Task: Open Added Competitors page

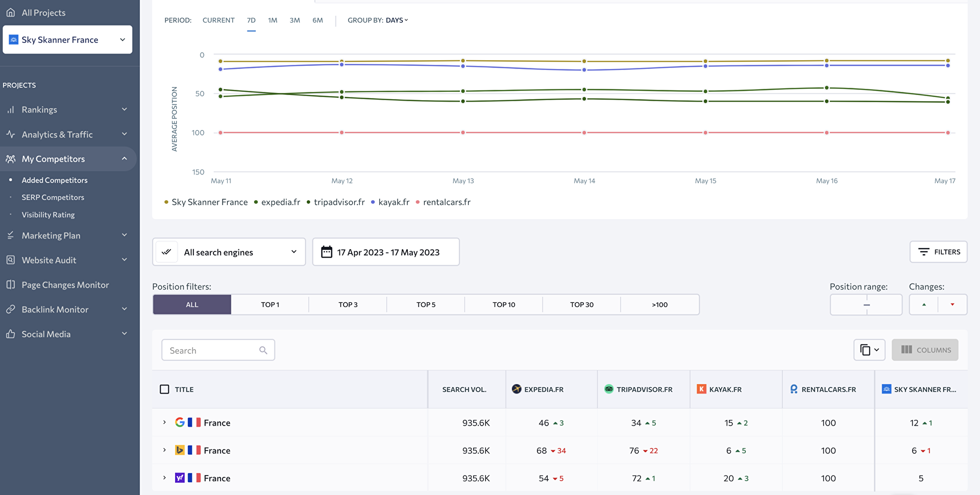Action: [x=55, y=180]
